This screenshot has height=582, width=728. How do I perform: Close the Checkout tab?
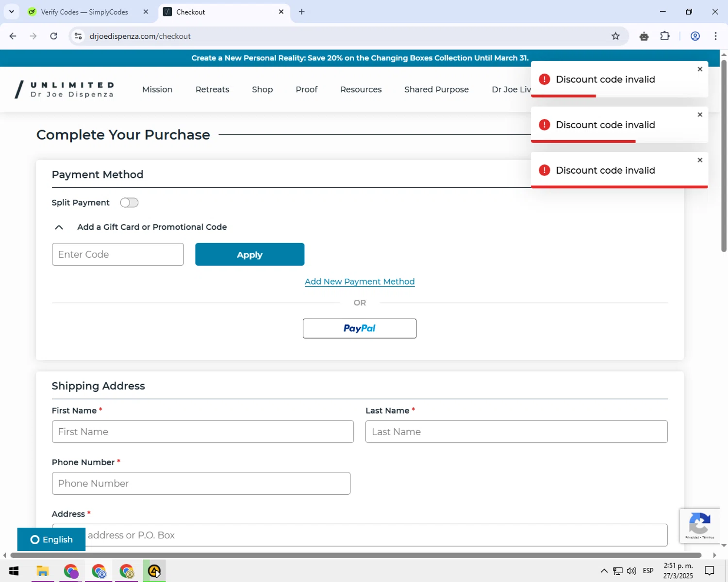click(281, 12)
